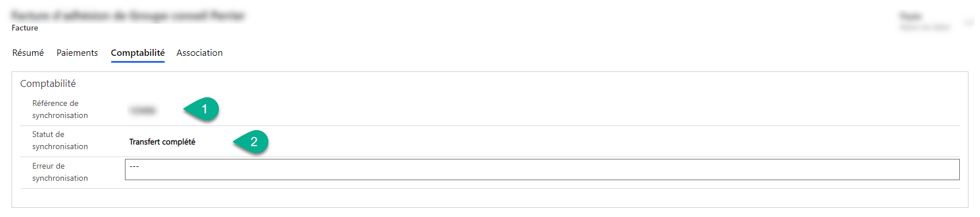This screenshot has width=980, height=217.
Task: Select the Comptabilité tab
Action: (138, 52)
